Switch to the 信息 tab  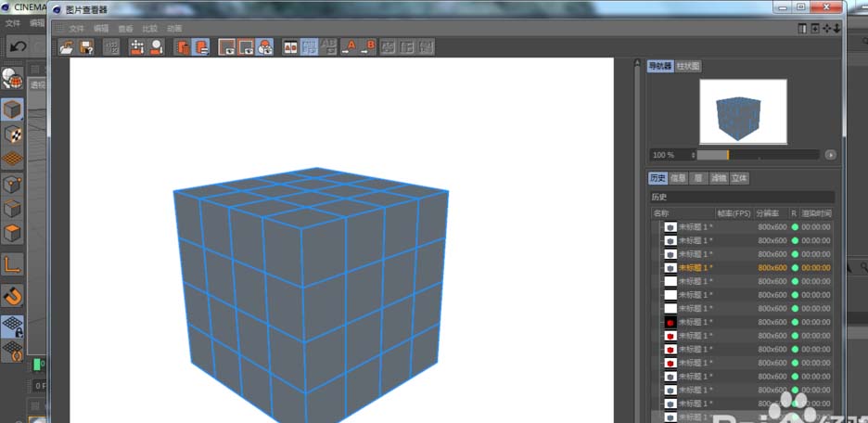click(678, 178)
